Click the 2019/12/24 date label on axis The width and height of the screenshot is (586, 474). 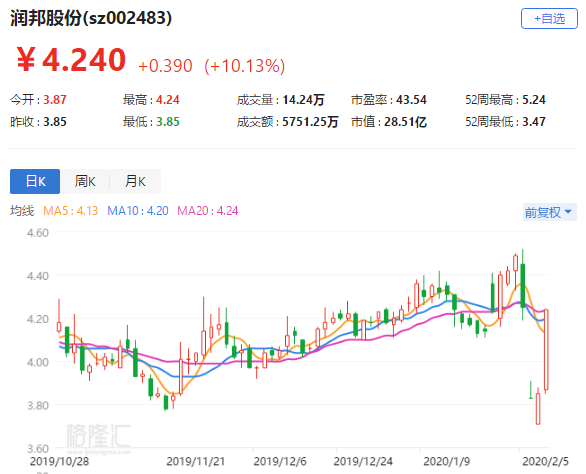click(x=363, y=461)
